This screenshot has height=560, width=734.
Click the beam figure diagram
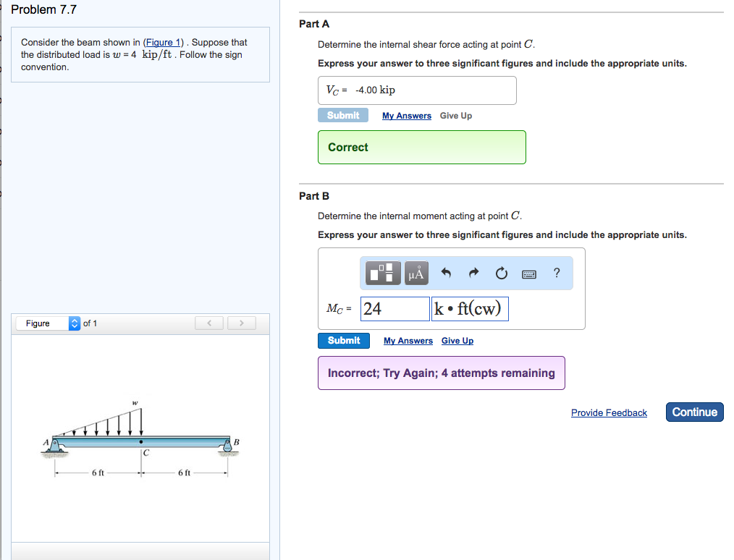[x=140, y=440]
